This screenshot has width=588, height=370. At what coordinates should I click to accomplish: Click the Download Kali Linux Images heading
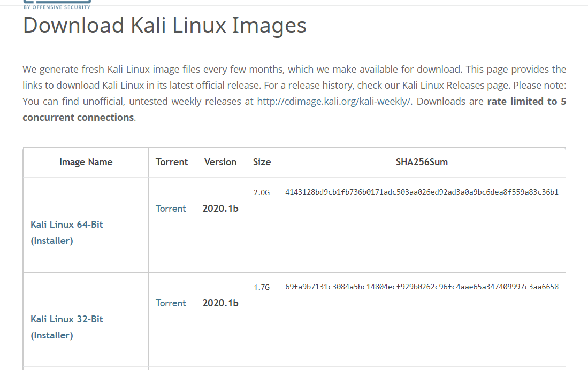pos(164,26)
